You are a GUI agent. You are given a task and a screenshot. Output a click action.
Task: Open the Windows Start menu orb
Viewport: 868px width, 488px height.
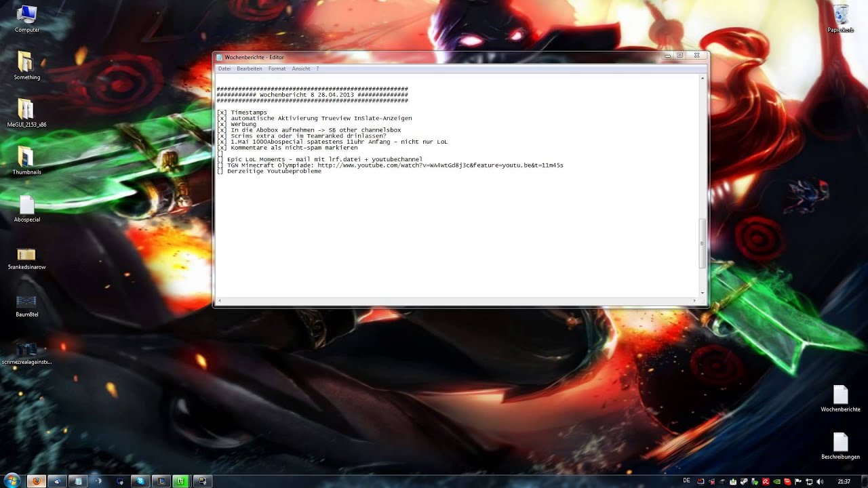click(x=12, y=481)
